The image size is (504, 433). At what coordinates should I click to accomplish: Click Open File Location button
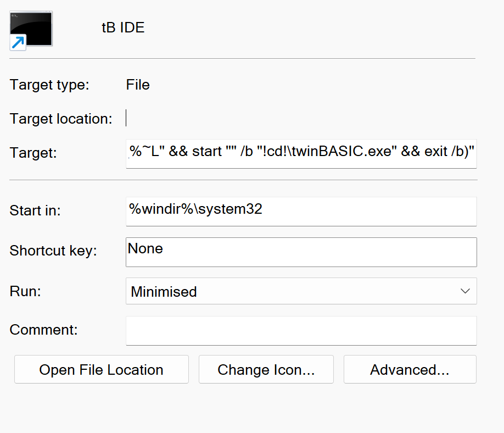pos(101,369)
